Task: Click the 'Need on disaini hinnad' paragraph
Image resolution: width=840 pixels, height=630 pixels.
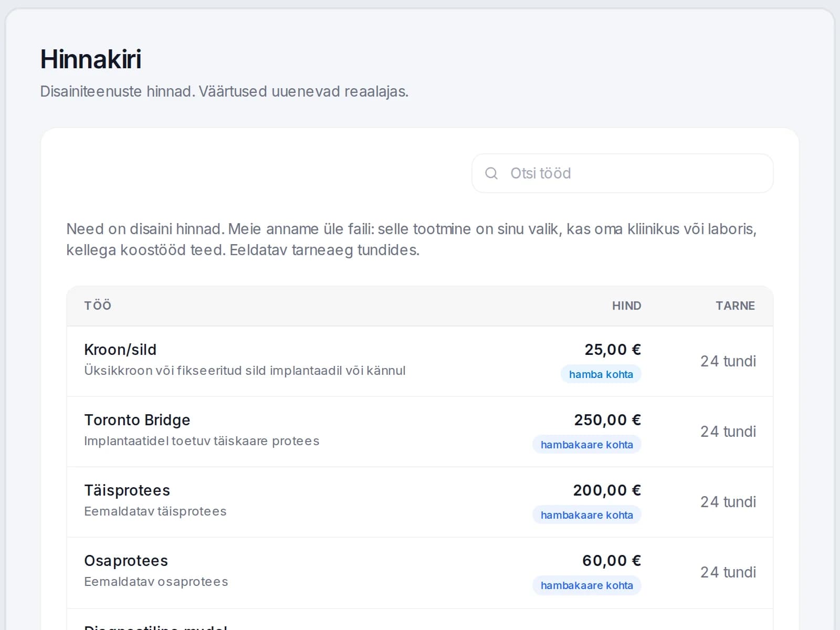Action: click(411, 239)
